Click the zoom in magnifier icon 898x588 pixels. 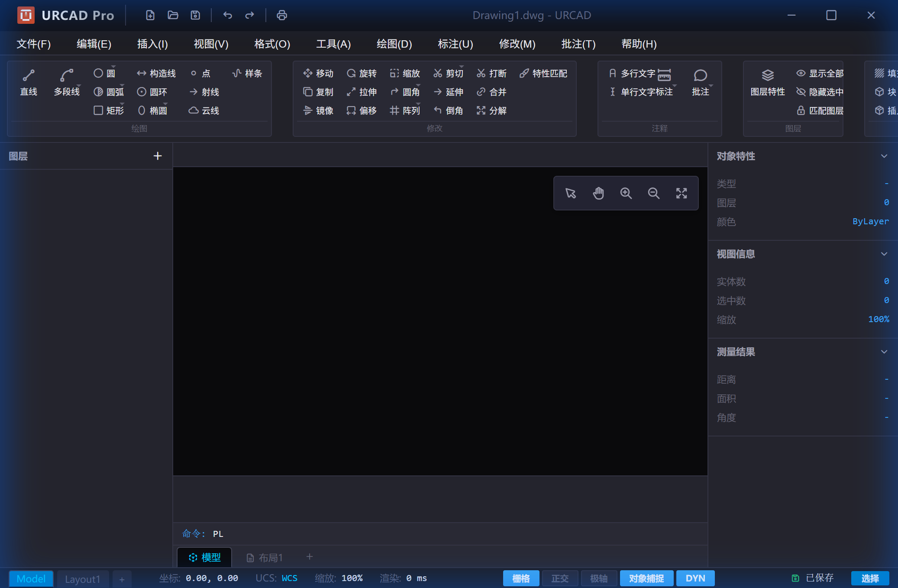click(x=626, y=193)
